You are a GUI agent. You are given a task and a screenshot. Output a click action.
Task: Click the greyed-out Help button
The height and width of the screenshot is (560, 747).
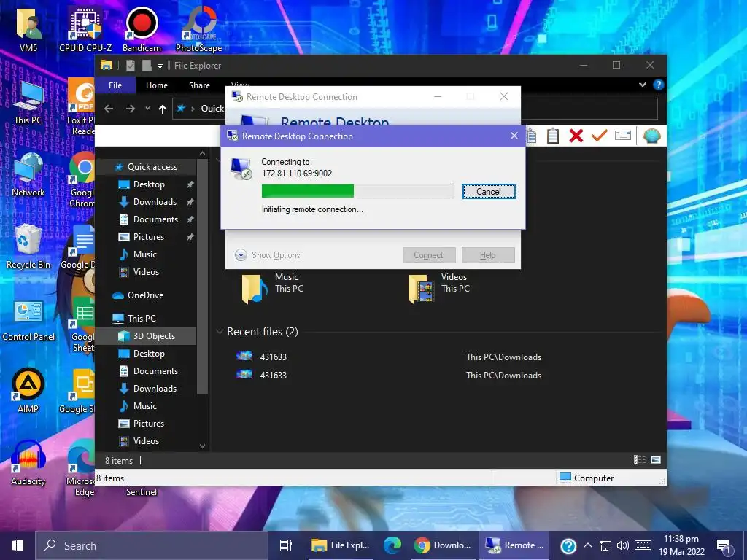coord(488,254)
